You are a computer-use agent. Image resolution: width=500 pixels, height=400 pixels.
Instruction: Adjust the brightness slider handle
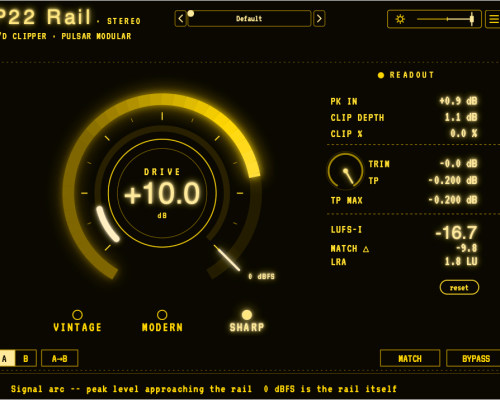click(472, 19)
